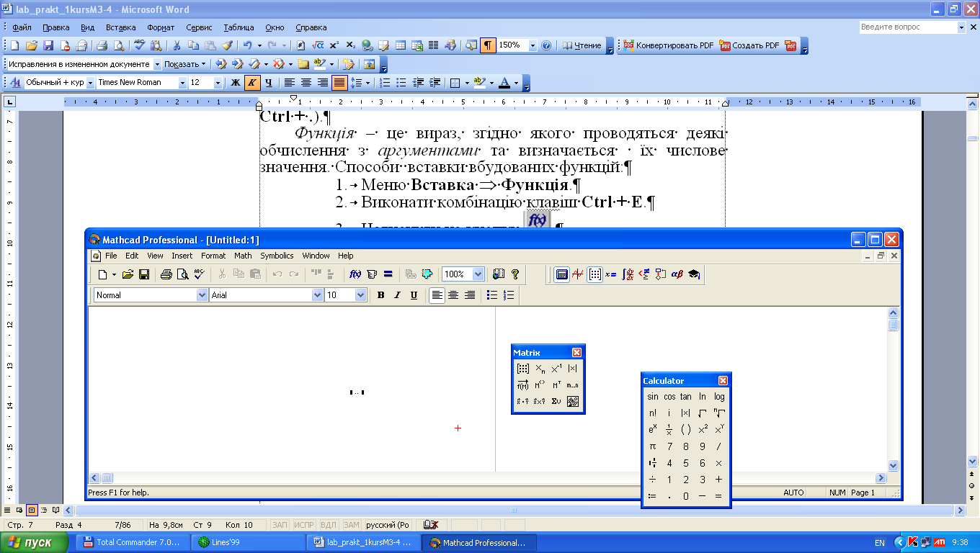Toggle Bold in Mathcad formatting bar

pos(381,295)
